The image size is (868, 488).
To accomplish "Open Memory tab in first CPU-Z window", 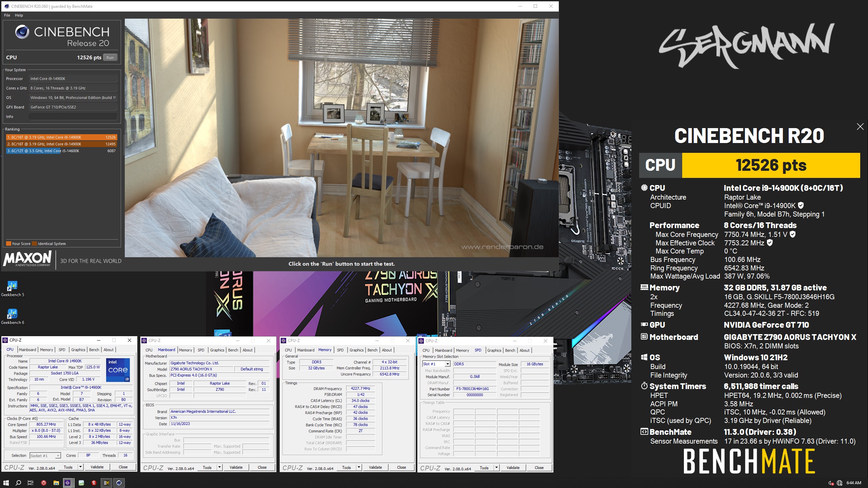I will [46, 350].
